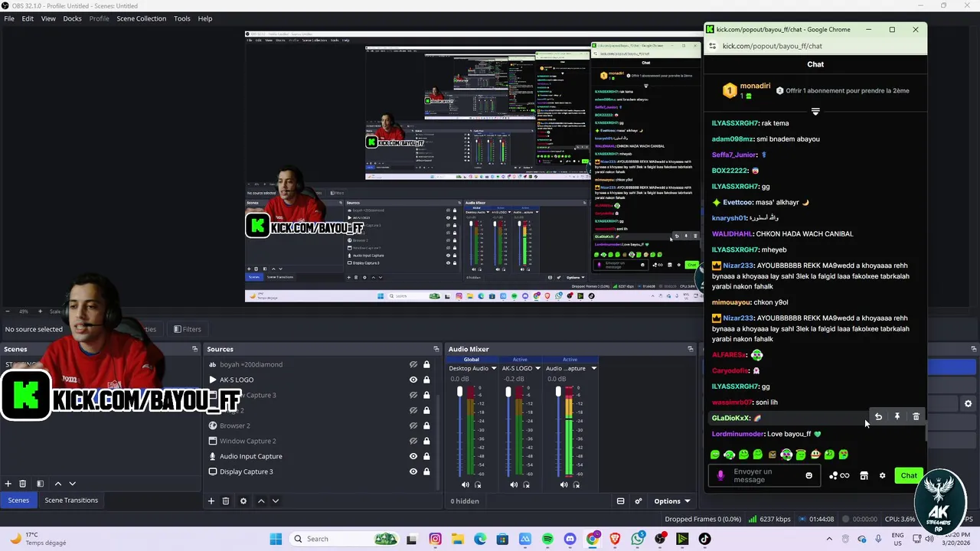Open the Tools menu
The image size is (980, 551).
tap(181, 18)
